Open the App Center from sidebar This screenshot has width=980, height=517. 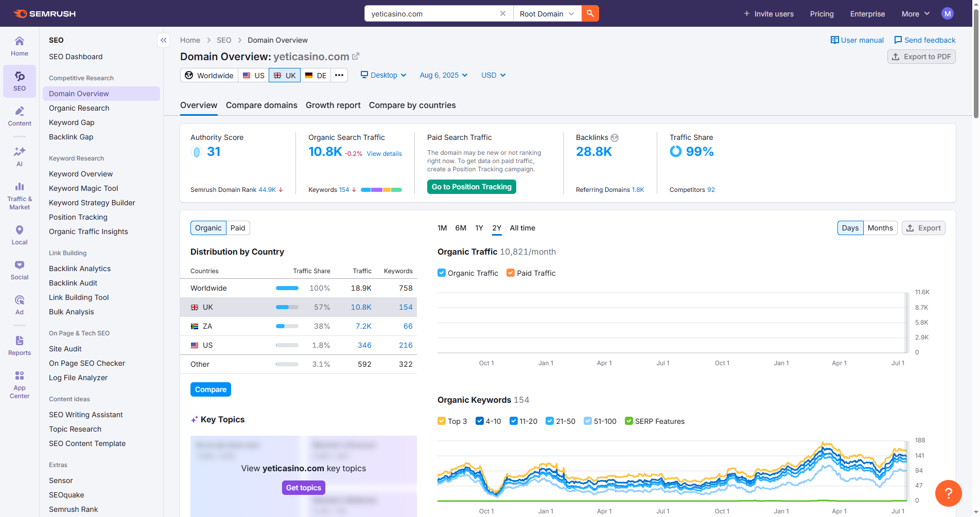[x=20, y=384]
